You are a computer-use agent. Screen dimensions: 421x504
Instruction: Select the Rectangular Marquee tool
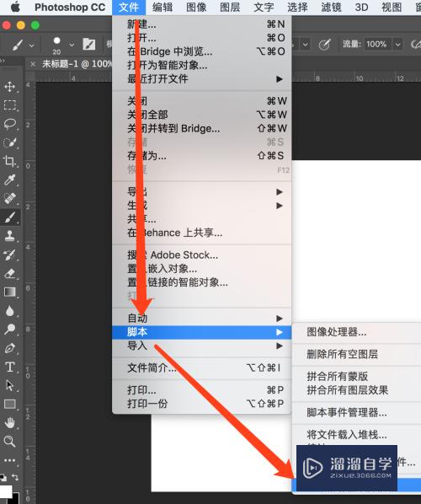9,105
